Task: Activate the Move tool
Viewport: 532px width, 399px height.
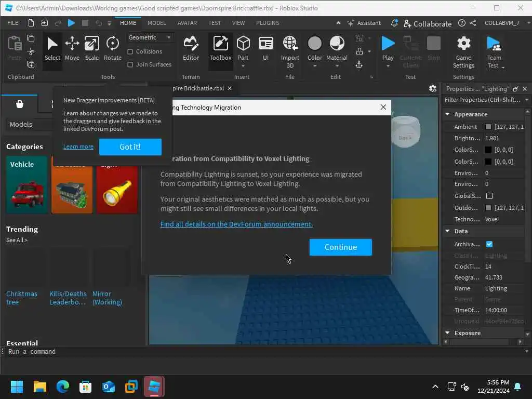Action: point(72,48)
